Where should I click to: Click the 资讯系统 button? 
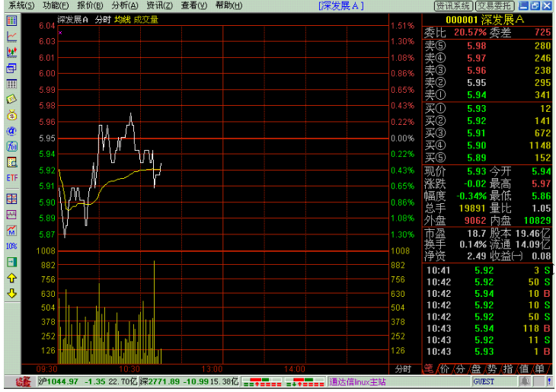[453, 5]
